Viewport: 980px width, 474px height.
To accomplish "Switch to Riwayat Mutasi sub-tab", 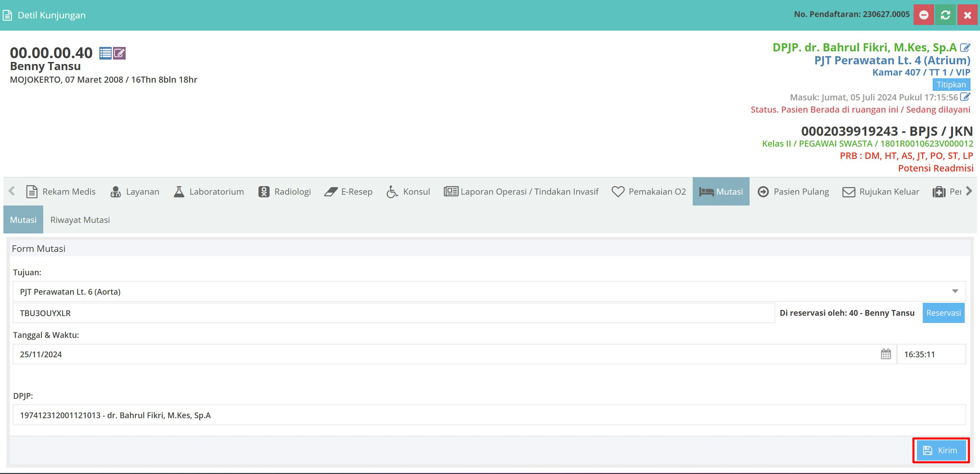I will [80, 219].
